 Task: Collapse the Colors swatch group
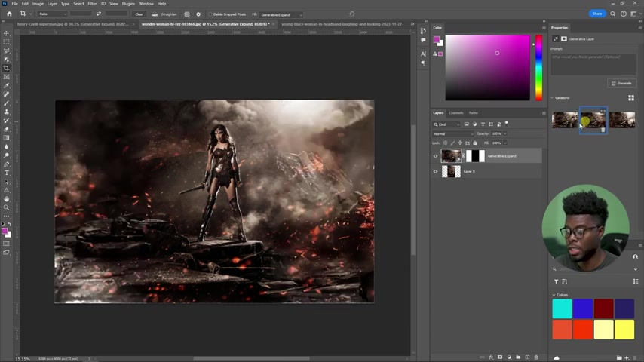click(x=554, y=295)
